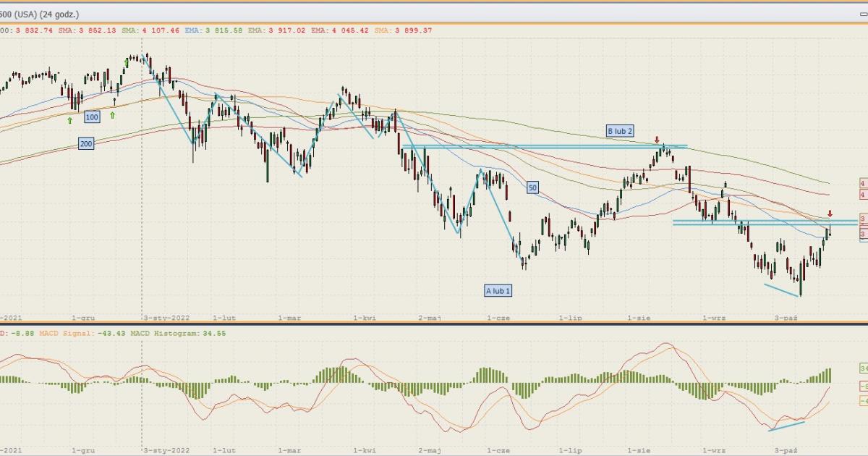Click the green MACD histogram value tag
This screenshot has height=456, width=868.
863,368
